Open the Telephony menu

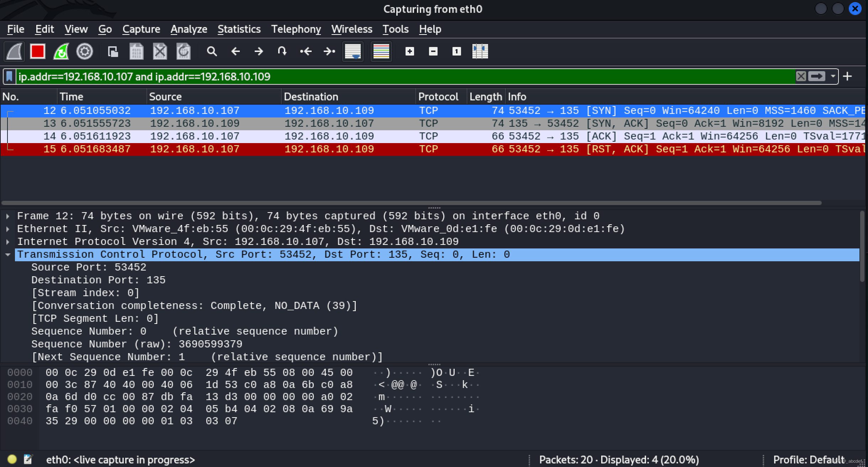(x=296, y=29)
